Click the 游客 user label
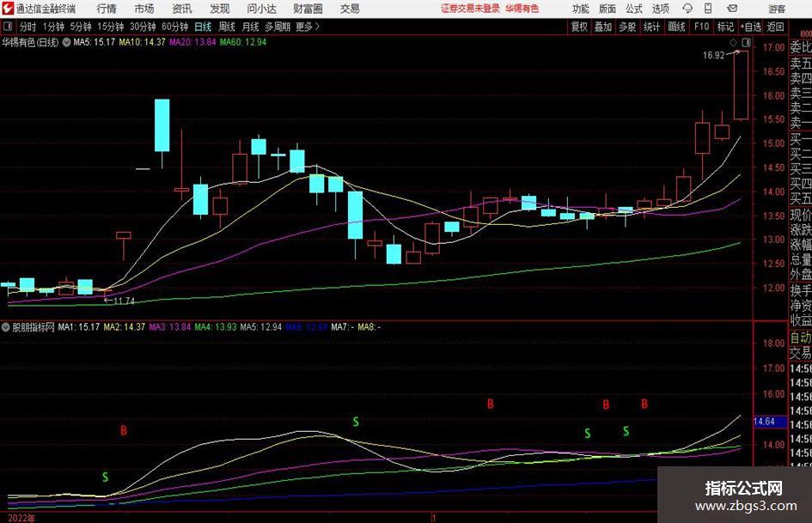 coord(777,9)
